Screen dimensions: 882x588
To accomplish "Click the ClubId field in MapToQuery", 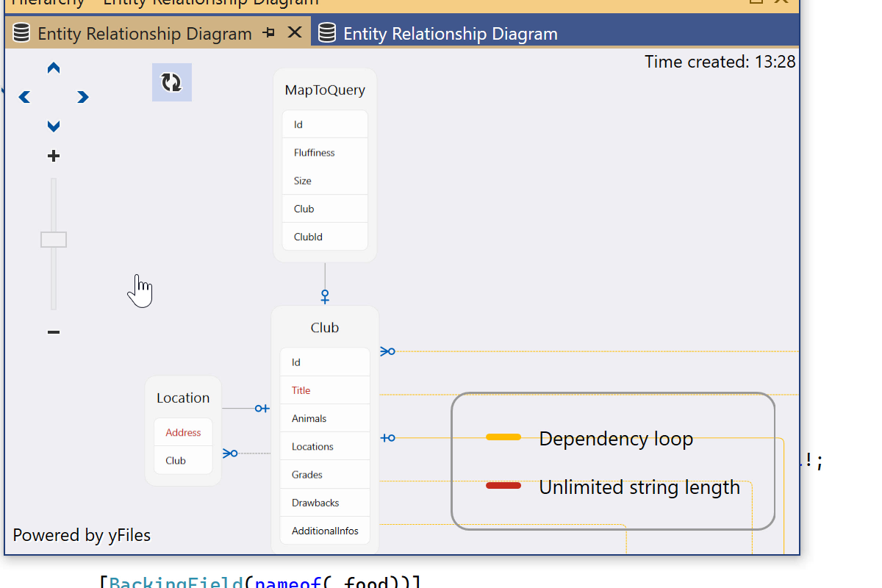I will pyautogui.click(x=308, y=237).
